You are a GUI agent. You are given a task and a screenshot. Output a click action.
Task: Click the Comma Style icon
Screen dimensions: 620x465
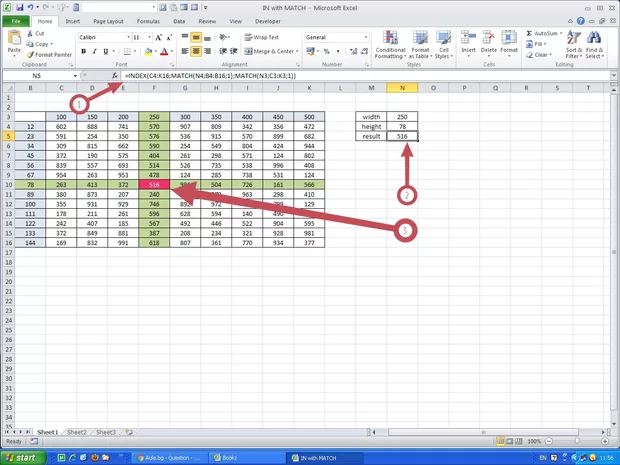[338, 51]
